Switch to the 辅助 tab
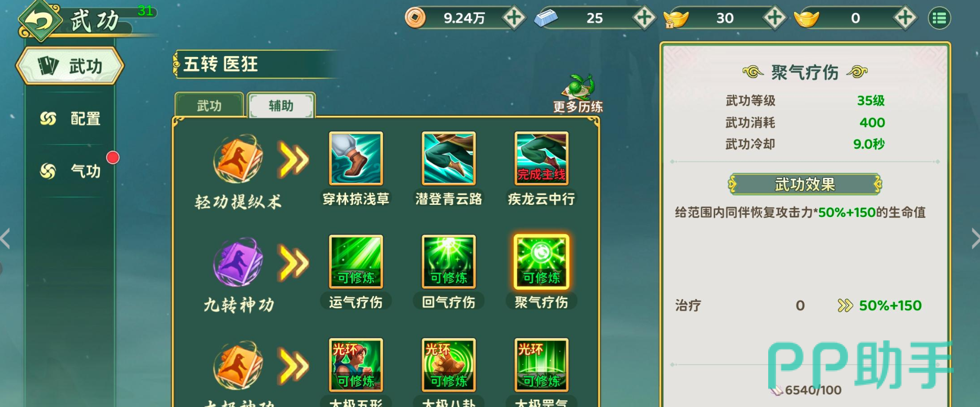 pos(281,105)
